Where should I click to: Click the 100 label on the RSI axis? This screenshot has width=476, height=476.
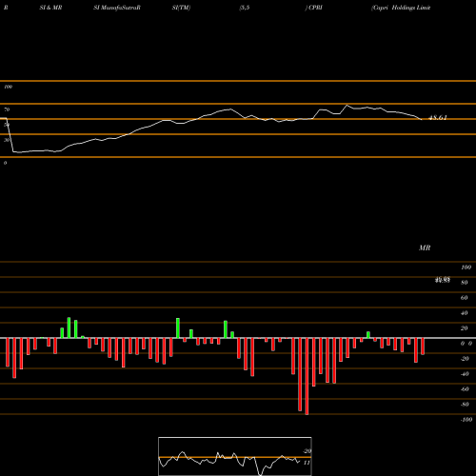(8, 87)
